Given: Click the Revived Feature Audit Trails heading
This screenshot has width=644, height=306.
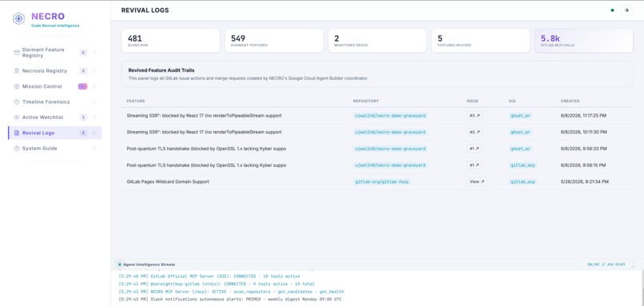Looking at the screenshot, I should [161, 70].
